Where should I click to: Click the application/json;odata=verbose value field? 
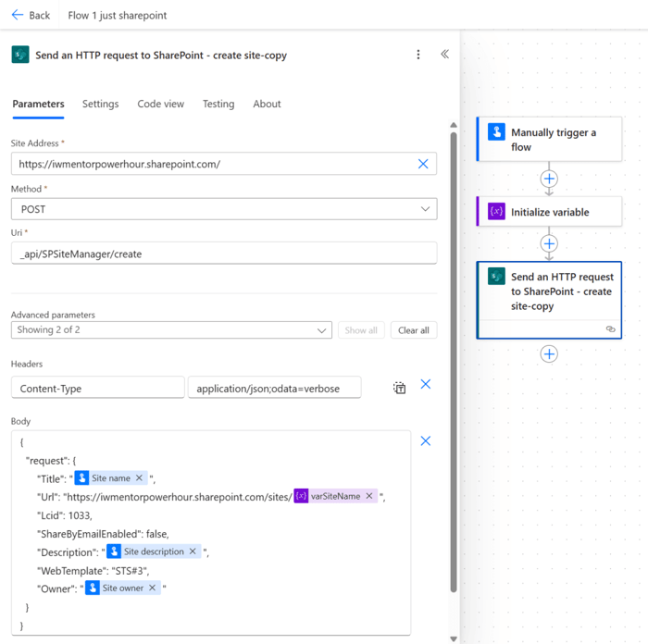coord(274,388)
